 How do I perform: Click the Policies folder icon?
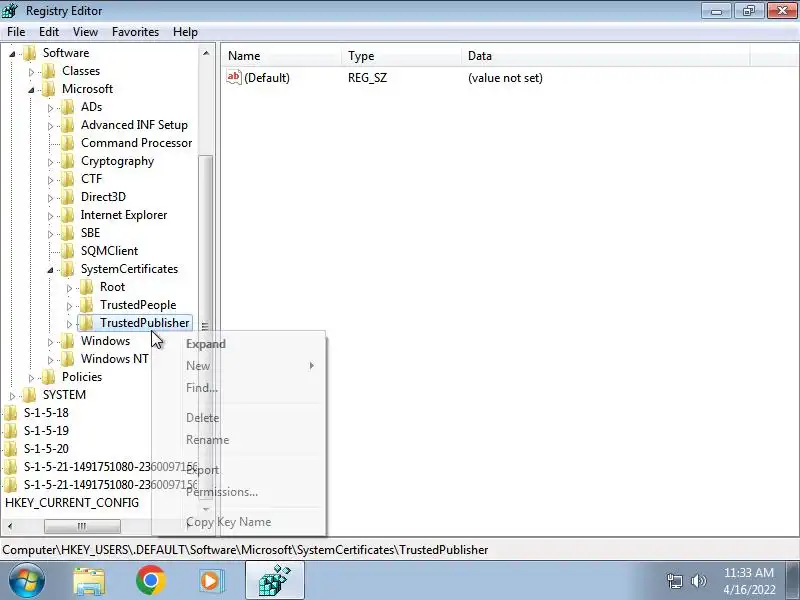click(49, 377)
